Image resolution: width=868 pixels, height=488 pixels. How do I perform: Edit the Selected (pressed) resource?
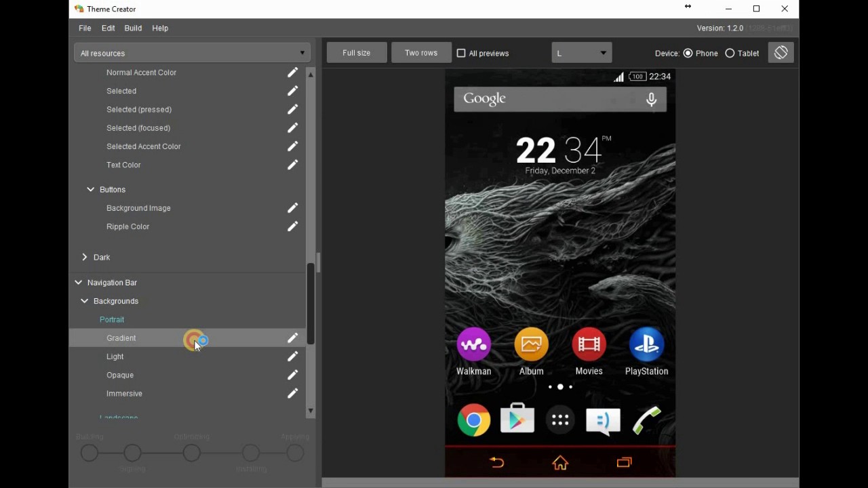pyautogui.click(x=292, y=109)
